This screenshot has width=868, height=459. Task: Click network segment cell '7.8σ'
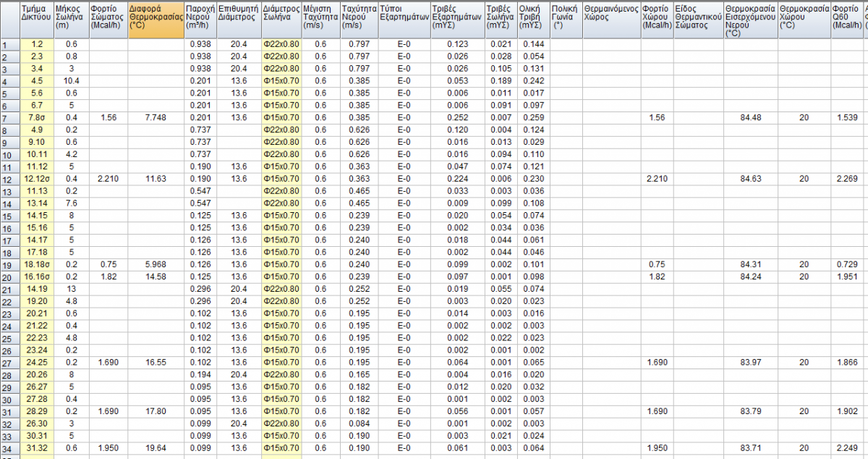[37, 118]
